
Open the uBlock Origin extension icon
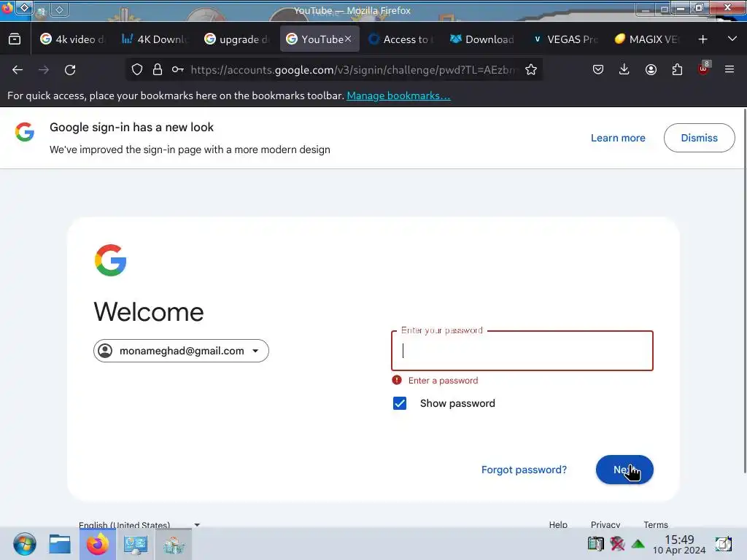(x=704, y=69)
